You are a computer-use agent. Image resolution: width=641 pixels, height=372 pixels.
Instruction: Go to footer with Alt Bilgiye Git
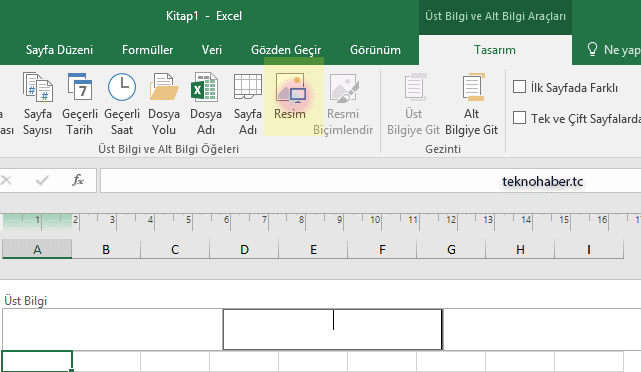471,104
